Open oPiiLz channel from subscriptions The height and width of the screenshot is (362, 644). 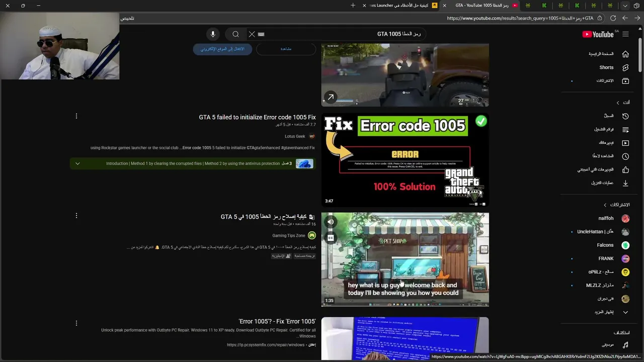pos(609,272)
